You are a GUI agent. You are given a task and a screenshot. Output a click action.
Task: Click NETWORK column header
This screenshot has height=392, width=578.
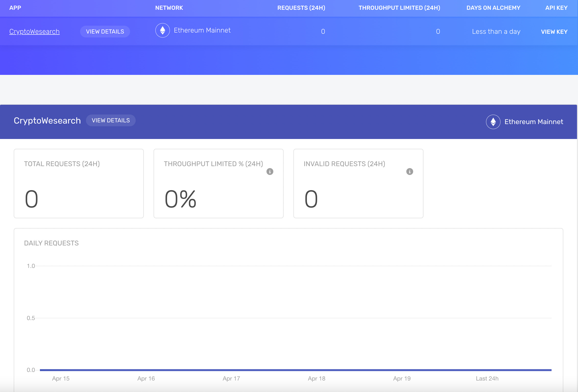tap(169, 8)
